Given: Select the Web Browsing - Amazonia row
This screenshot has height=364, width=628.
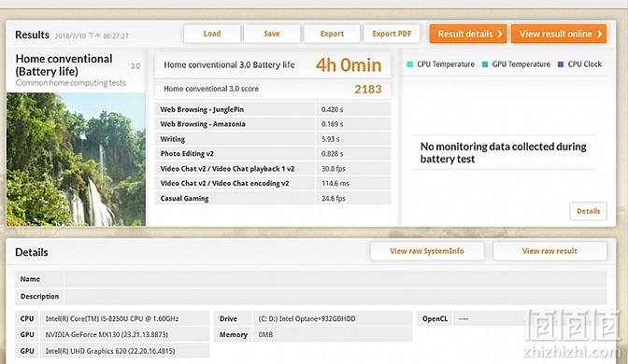Looking at the screenshot, I should tap(273, 124).
